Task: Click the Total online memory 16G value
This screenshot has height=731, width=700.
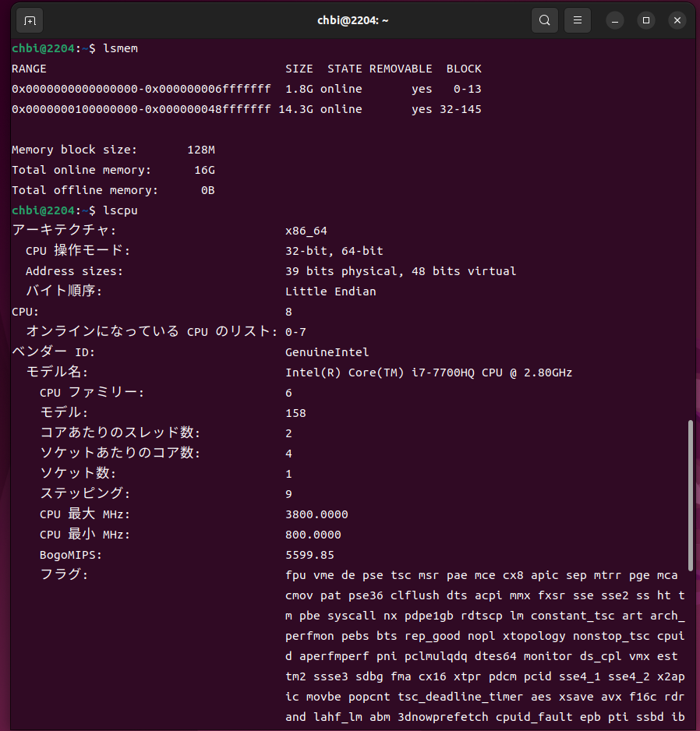Action: click(x=204, y=170)
